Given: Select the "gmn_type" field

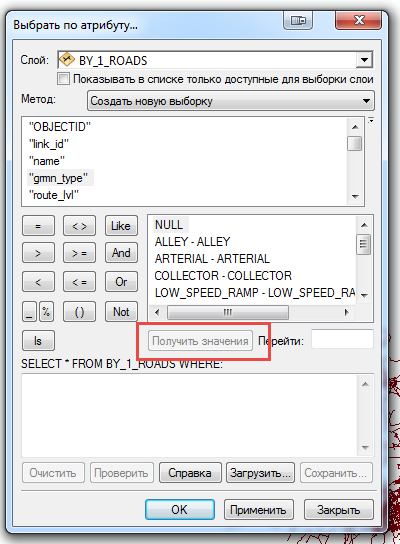Looking at the screenshot, I should [59, 178].
